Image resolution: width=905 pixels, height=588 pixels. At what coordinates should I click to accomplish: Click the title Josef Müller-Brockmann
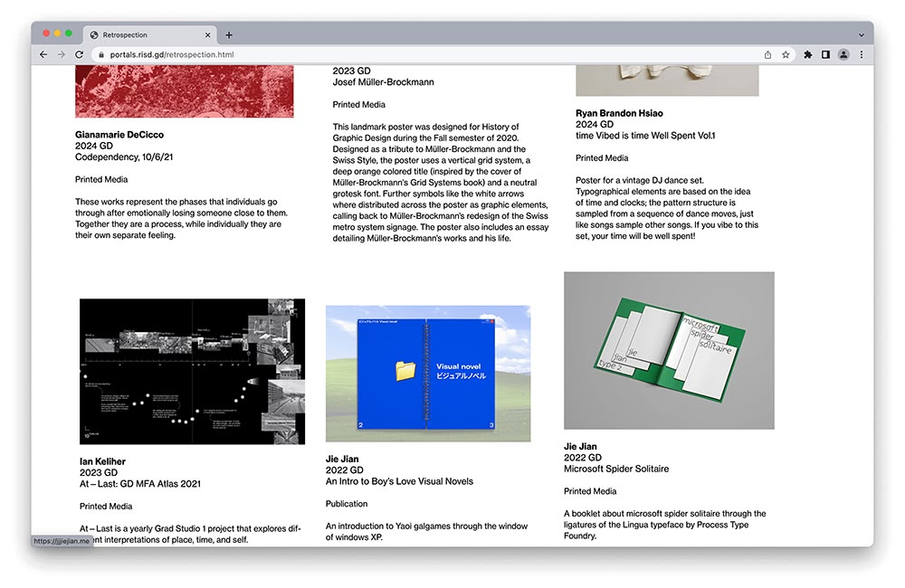383,82
